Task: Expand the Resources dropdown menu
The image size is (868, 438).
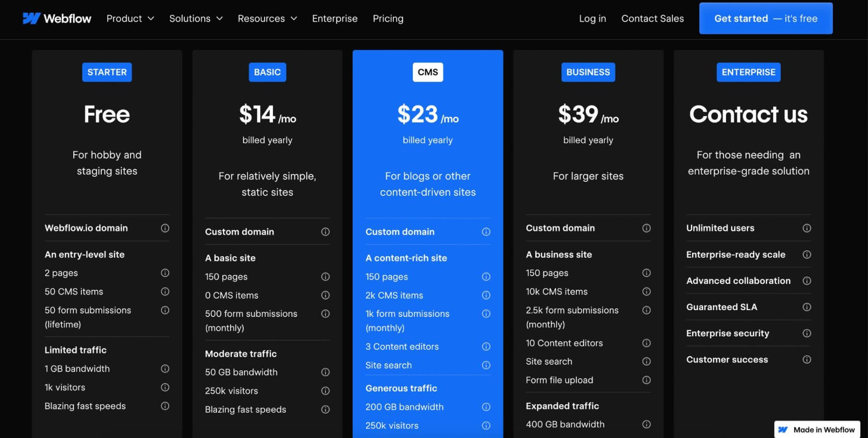Action: click(x=267, y=19)
